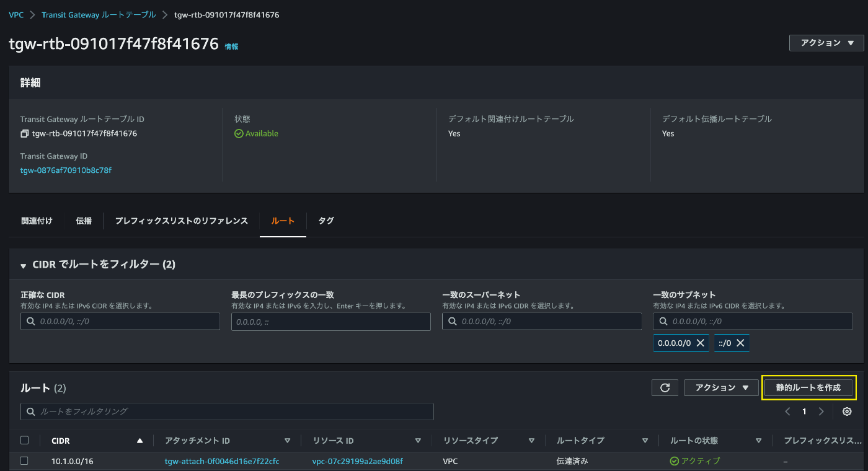Sort by アタッチメント ID column

click(287, 441)
